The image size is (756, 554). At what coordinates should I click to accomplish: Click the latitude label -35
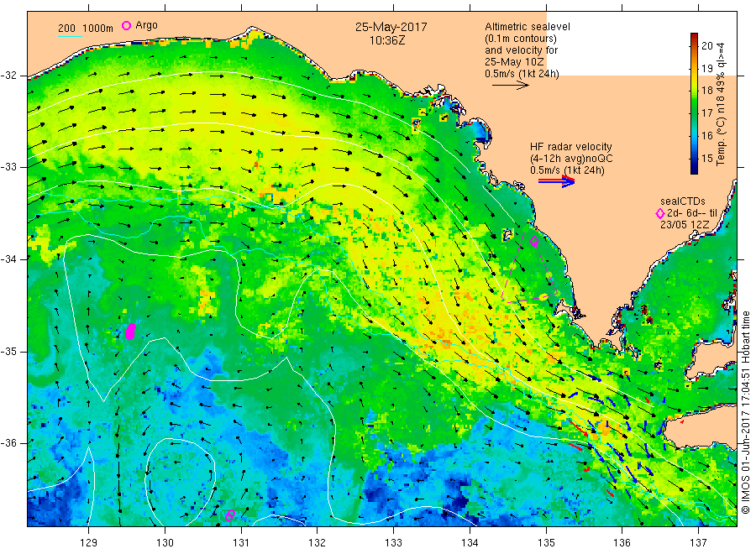[8, 351]
